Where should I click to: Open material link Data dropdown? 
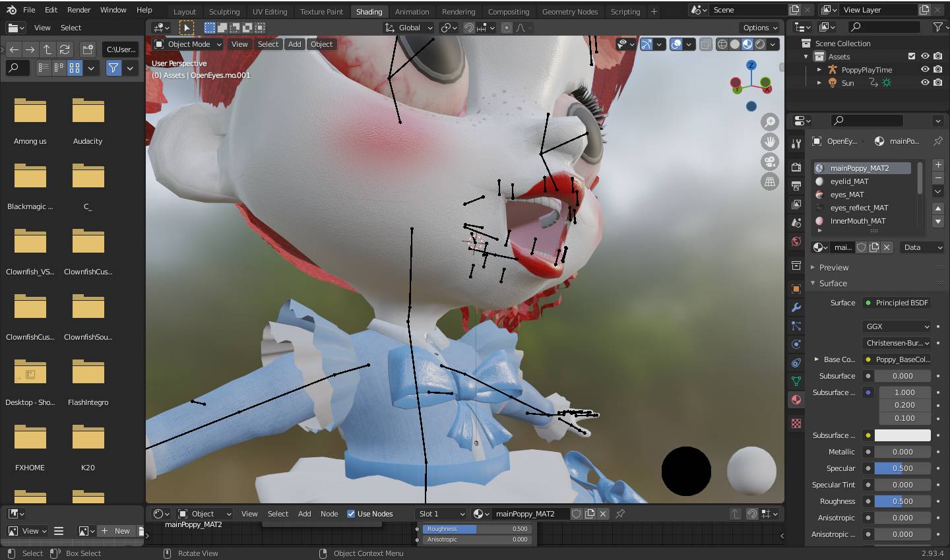tap(922, 247)
